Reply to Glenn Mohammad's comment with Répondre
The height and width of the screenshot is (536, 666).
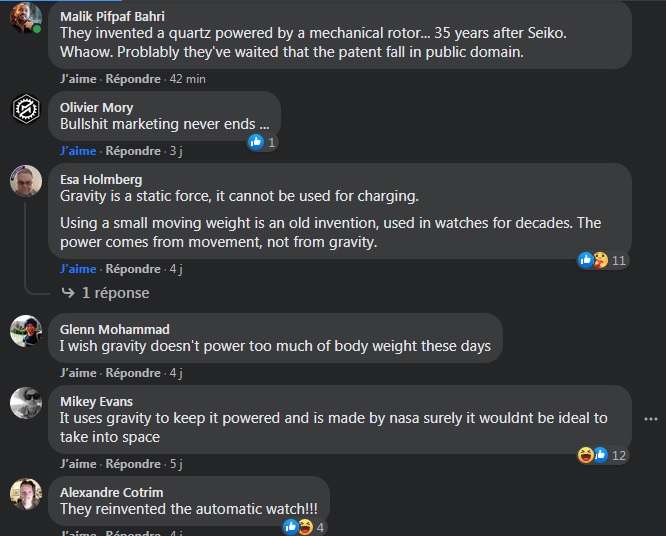(x=133, y=373)
